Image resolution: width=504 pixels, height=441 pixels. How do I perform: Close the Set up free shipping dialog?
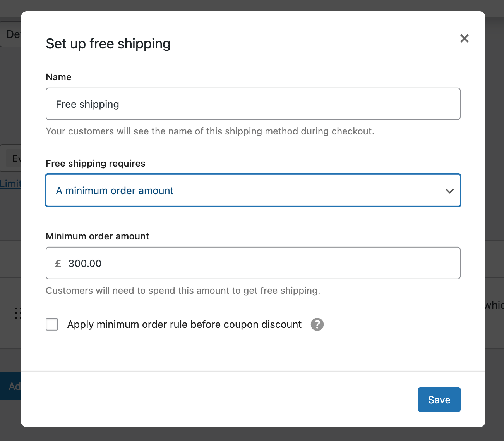tap(464, 38)
